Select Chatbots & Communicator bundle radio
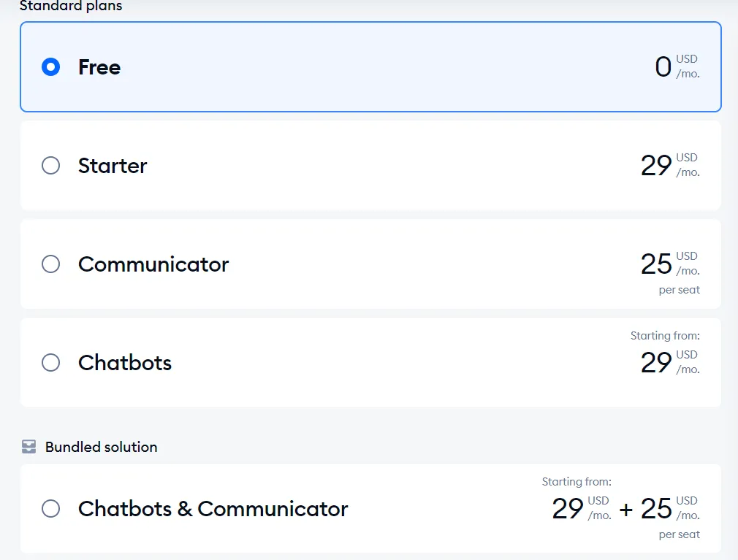738x560 pixels. tap(51, 508)
